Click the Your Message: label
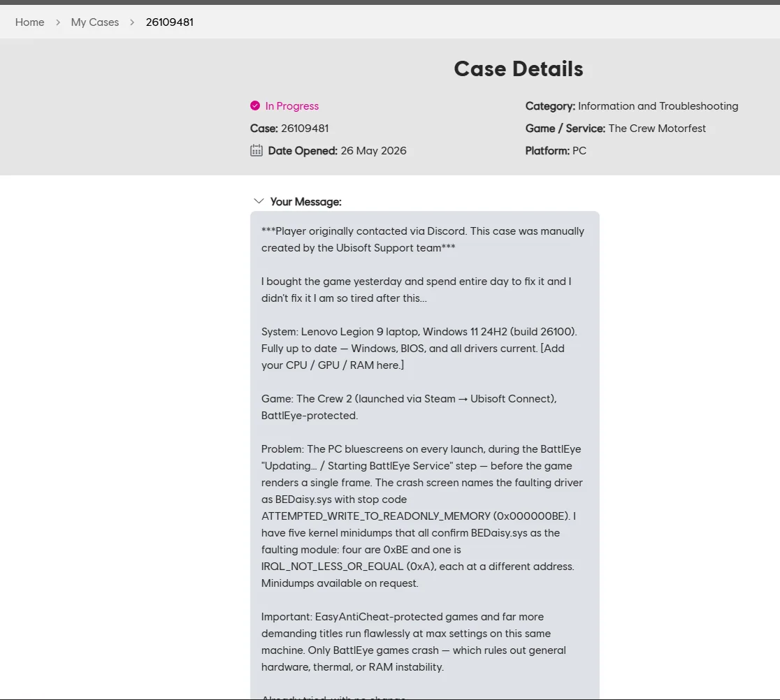The width and height of the screenshot is (780, 700). [x=305, y=201]
